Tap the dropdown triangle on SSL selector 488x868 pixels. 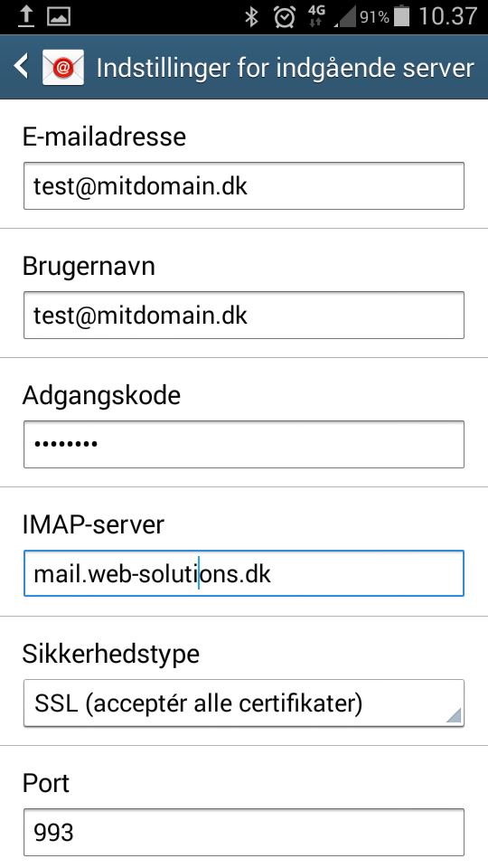(x=454, y=715)
